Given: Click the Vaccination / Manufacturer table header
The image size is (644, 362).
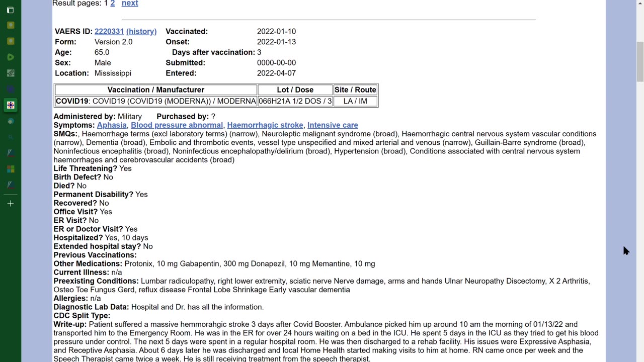Looking at the screenshot, I should click(x=156, y=90).
